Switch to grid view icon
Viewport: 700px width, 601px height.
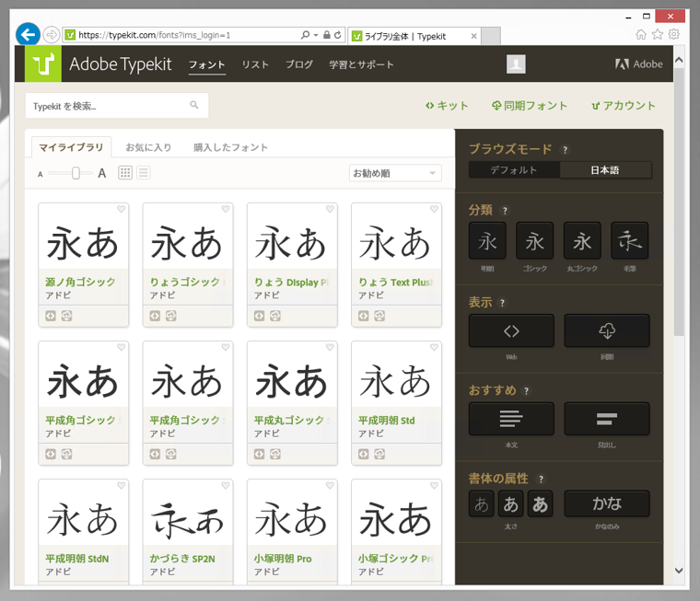pos(125,173)
